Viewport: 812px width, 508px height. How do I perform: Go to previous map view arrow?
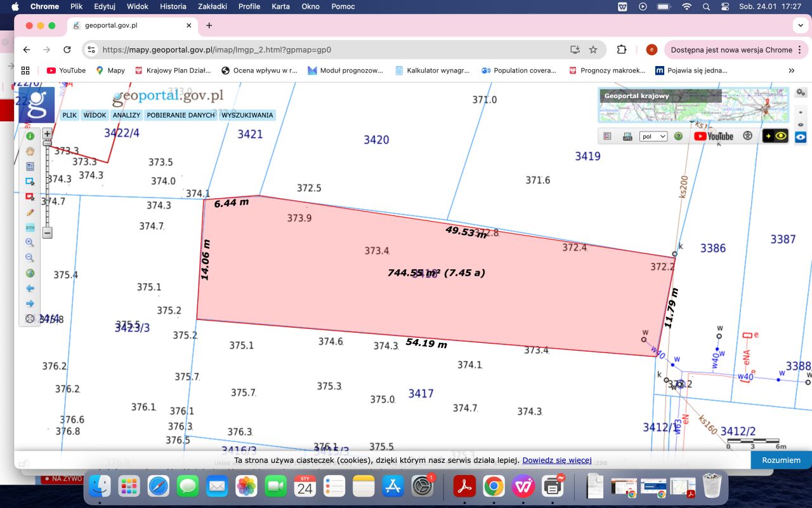[30, 288]
